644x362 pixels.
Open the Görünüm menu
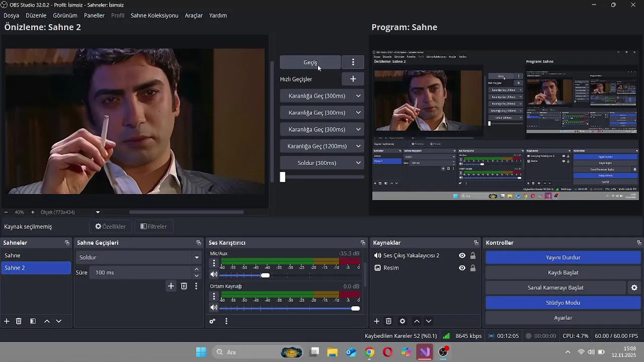click(x=65, y=16)
